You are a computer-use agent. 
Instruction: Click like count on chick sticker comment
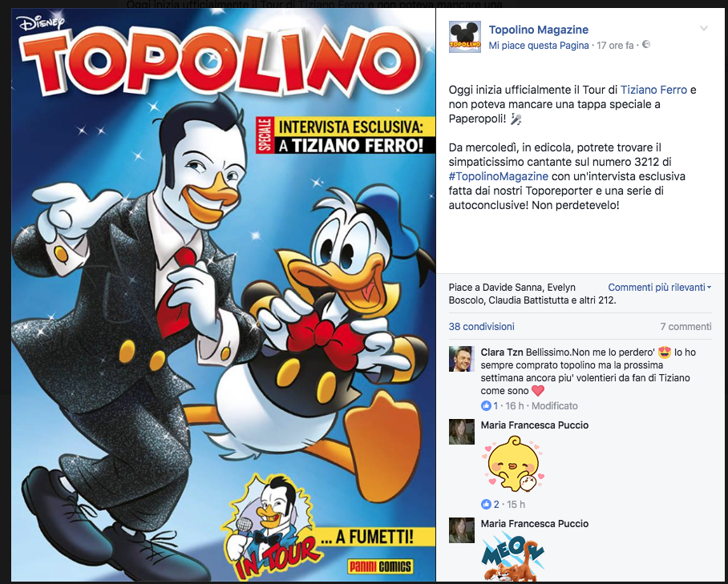496,504
